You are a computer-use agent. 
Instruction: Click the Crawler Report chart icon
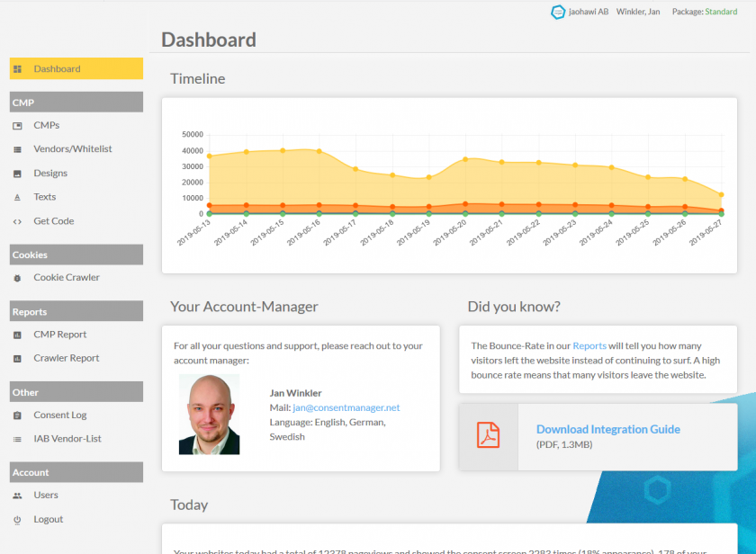(17, 359)
